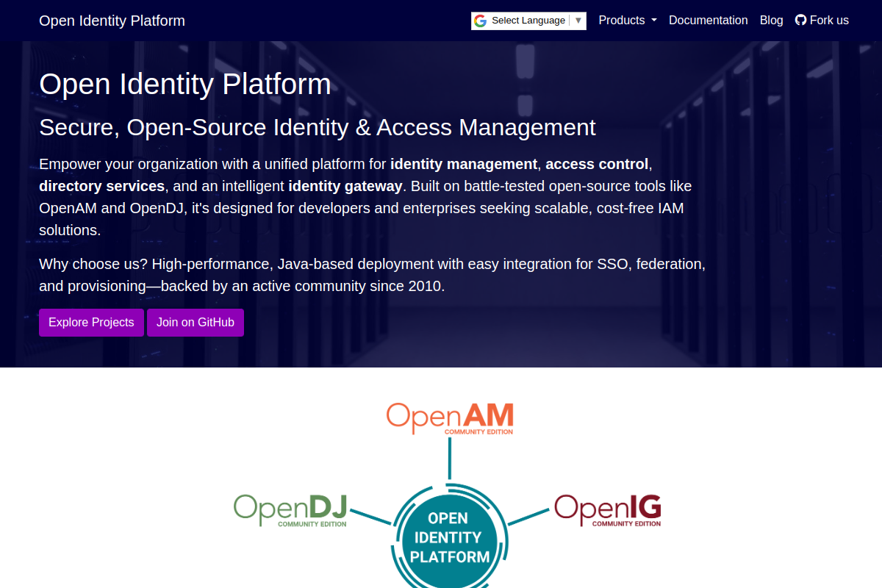Expand the Products menu

pos(628,21)
